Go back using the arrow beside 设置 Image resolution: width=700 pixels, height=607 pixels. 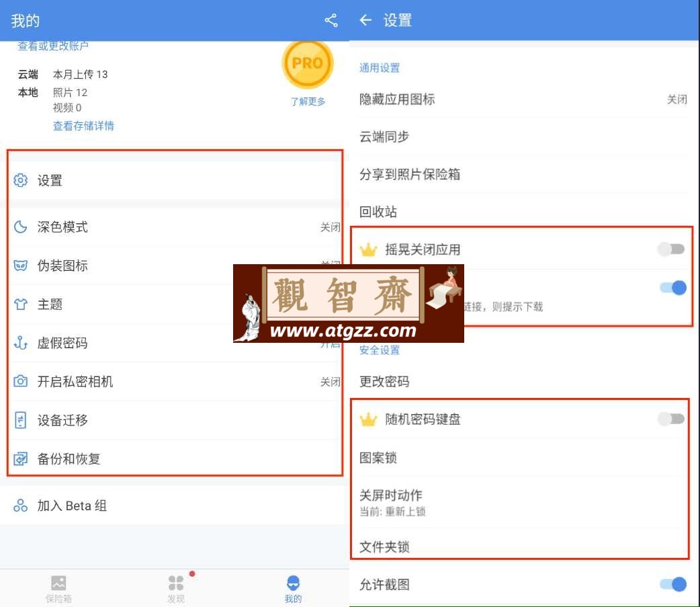pyautogui.click(x=365, y=20)
